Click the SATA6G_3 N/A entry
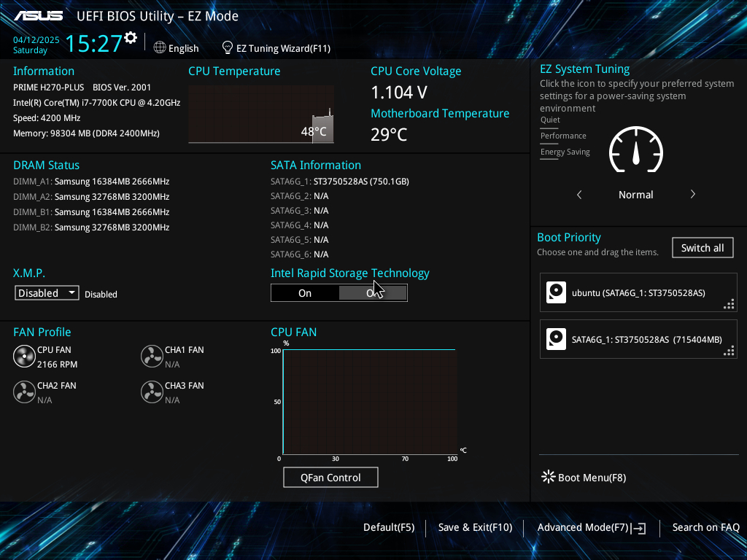The width and height of the screenshot is (747, 560). pyautogui.click(x=300, y=211)
